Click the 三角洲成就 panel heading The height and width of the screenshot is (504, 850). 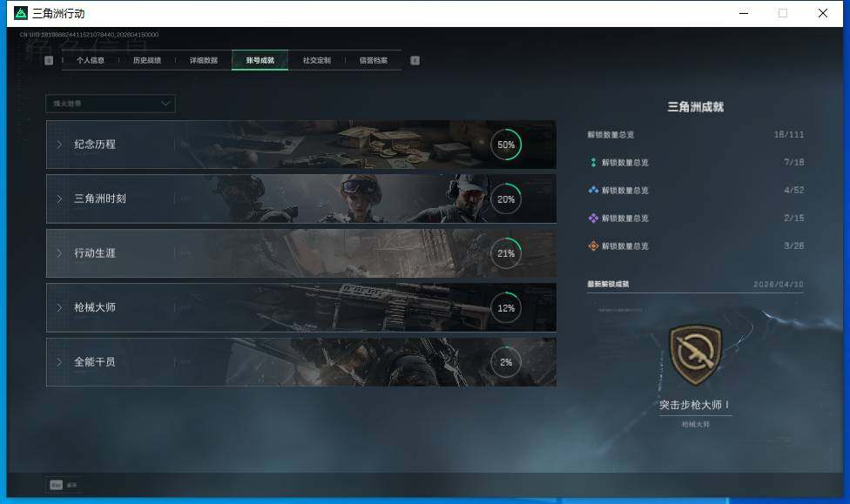coord(696,107)
